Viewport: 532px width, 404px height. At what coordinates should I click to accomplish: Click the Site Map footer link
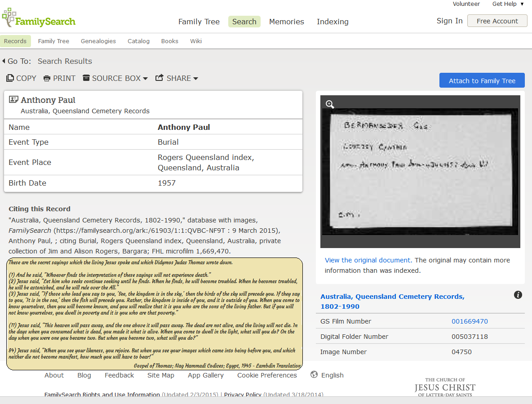click(161, 375)
